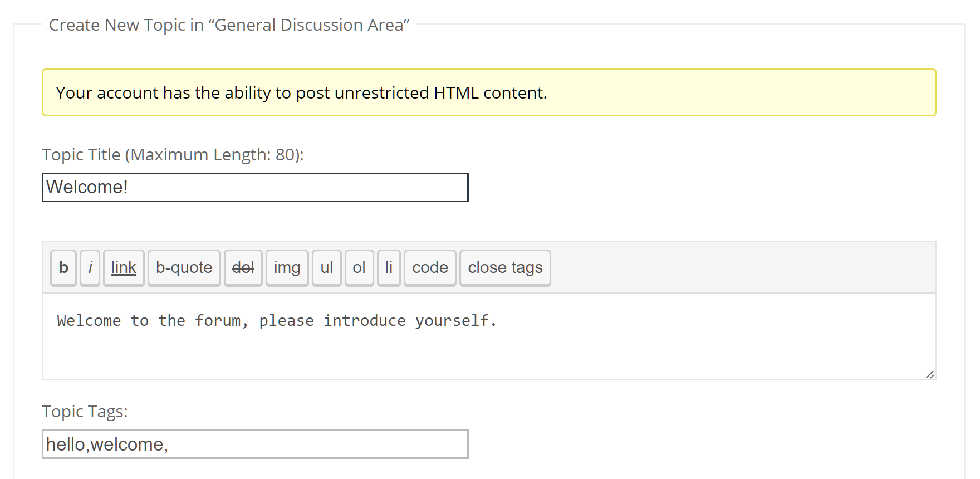Grab the text area resize handle

930,375
